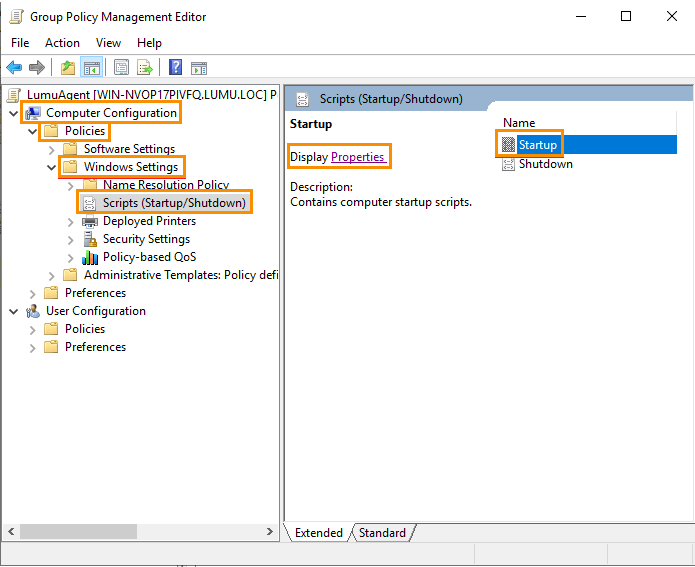Click the Export List toolbar icon
The image size is (695, 567).
tap(145, 68)
